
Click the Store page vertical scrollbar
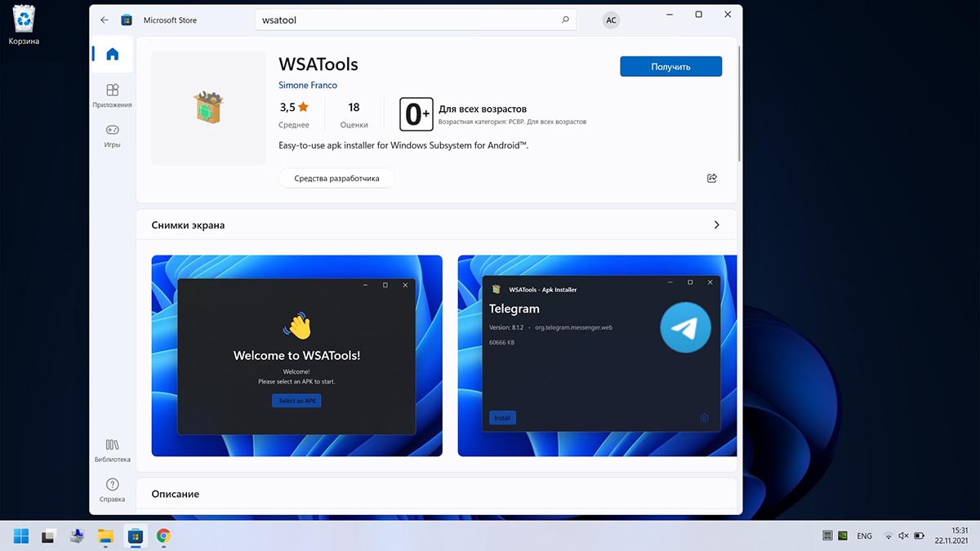coord(740,102)
